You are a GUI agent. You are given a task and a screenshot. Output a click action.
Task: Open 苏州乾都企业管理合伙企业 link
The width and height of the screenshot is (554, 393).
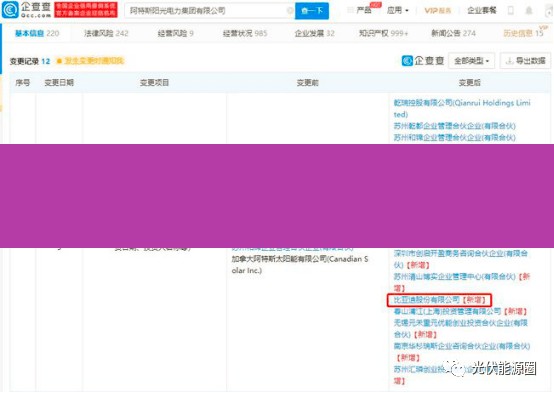tap(455, 126)
